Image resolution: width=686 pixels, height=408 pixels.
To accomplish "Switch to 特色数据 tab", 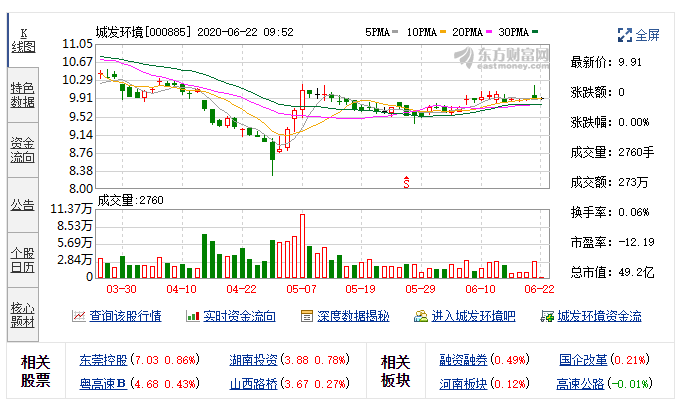I will 23,95.
